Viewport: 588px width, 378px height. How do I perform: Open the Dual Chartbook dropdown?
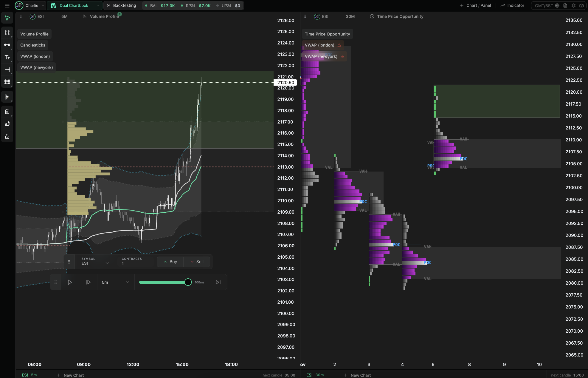pos(75,6)
